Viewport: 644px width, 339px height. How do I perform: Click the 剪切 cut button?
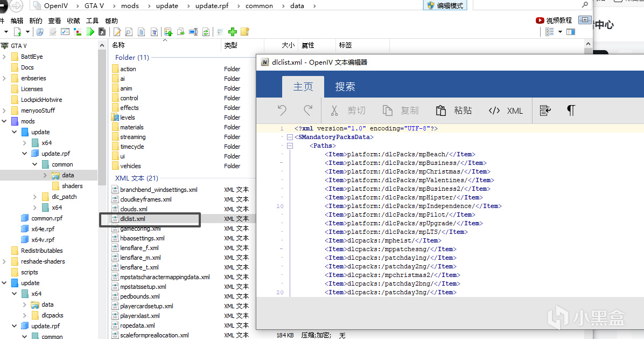click(x=347, y=110)
